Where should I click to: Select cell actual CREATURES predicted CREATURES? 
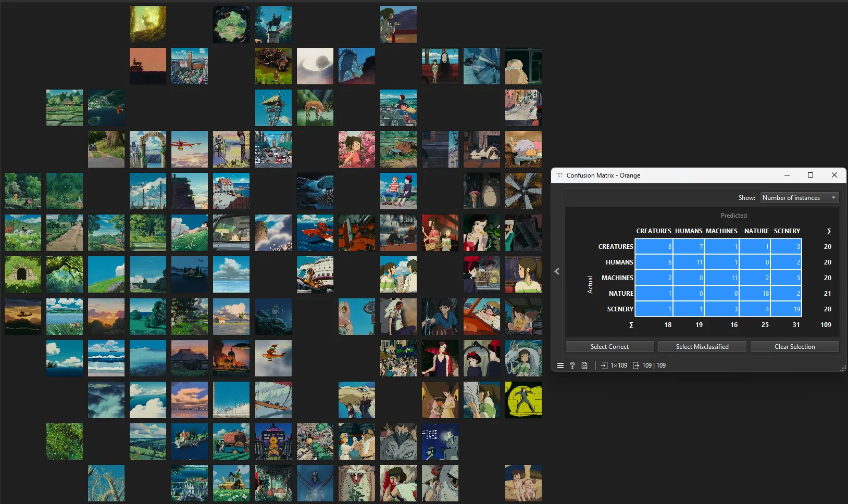[x=654, y=247]
